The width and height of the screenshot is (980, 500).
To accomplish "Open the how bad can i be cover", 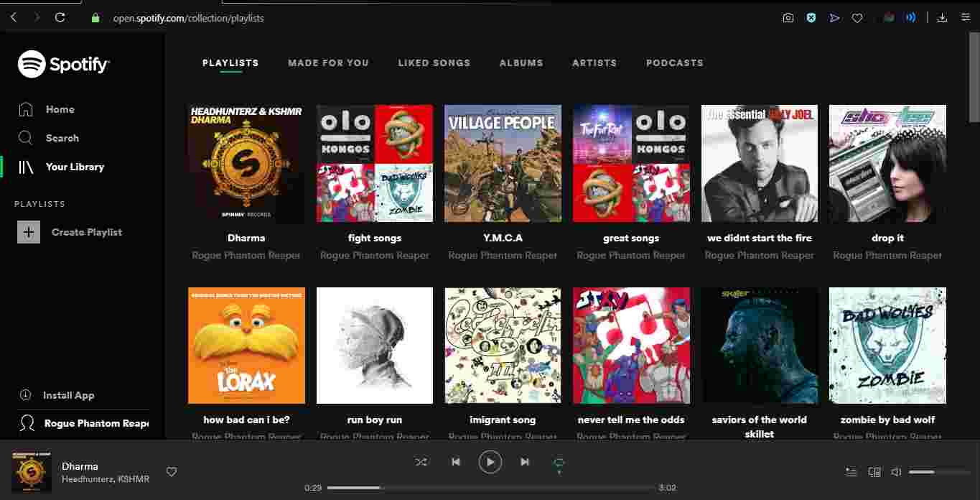I will coord(246,346).
